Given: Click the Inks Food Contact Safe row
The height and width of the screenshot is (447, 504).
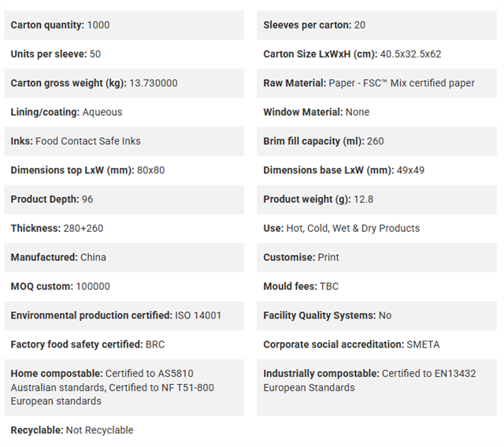Looking at the screenshot, I should [124, 141].
